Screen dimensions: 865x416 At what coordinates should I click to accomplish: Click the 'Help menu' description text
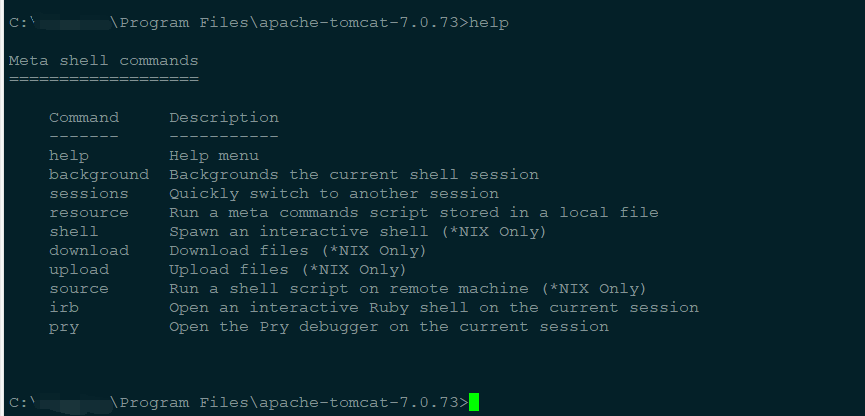click(x=214, y=156)
